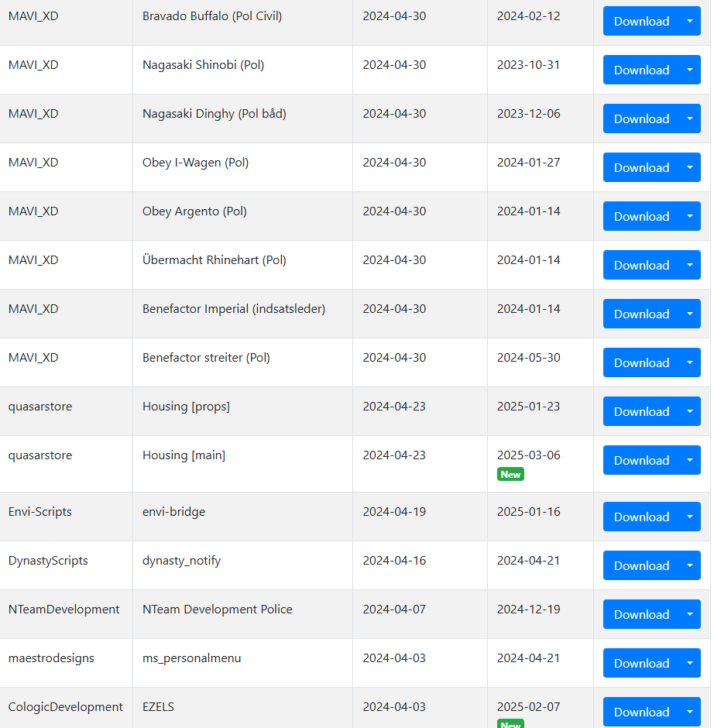
Task: Download Bravado Buffalo (Pol Civil) asset
Action: pos(641,21)
